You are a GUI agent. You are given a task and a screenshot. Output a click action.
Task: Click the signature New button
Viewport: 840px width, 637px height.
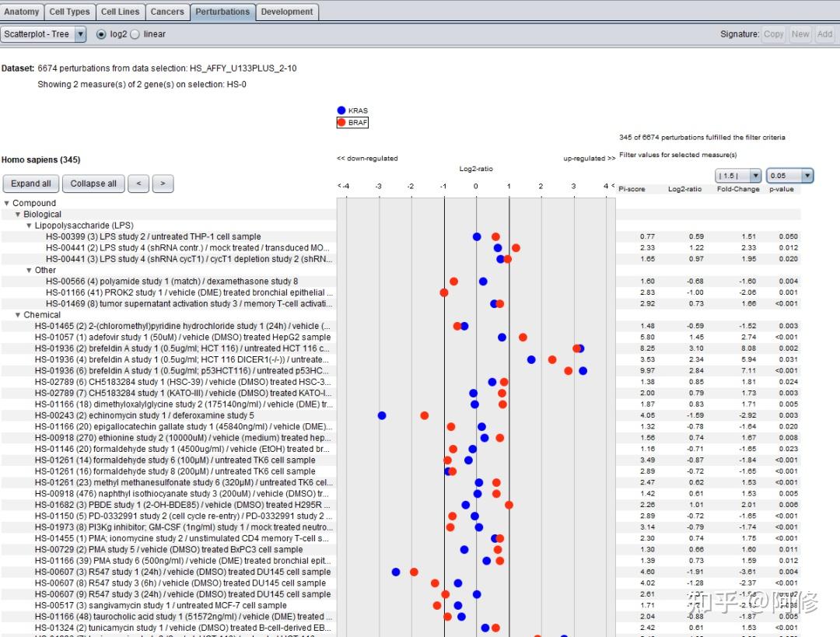800,34
